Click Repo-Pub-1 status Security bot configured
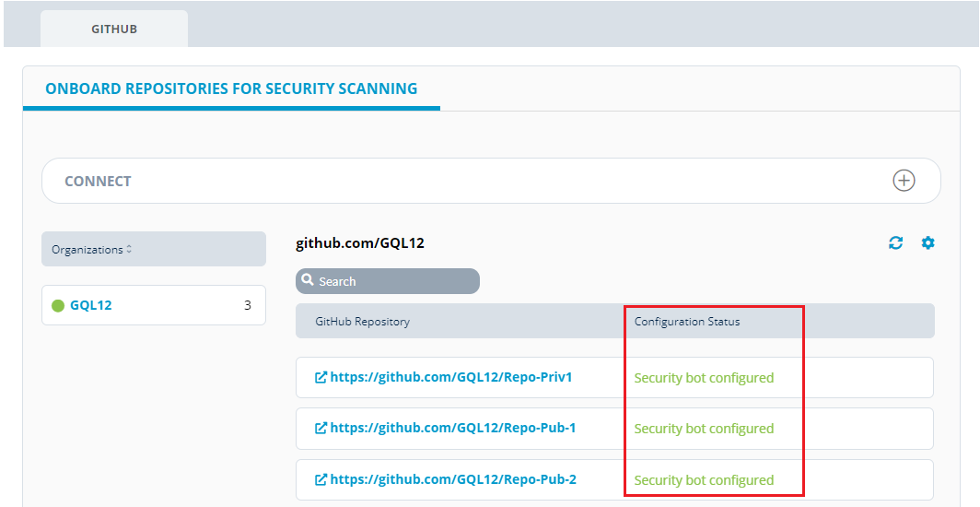This screenshot has width=980, height=507. pos(704,429)
